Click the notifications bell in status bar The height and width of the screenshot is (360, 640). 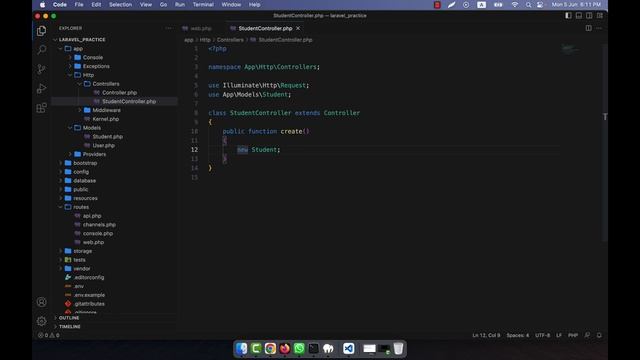[x=599, y=335]
